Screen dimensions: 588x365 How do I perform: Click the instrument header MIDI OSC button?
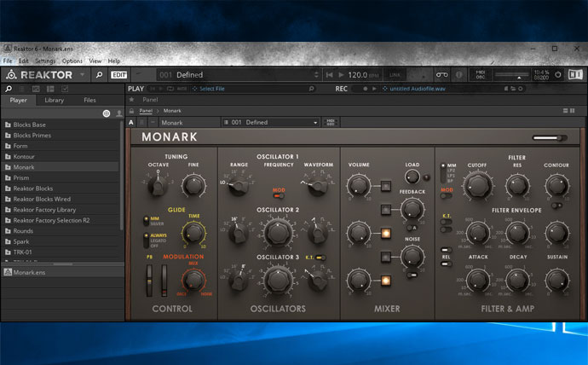(x=331, y=122)
